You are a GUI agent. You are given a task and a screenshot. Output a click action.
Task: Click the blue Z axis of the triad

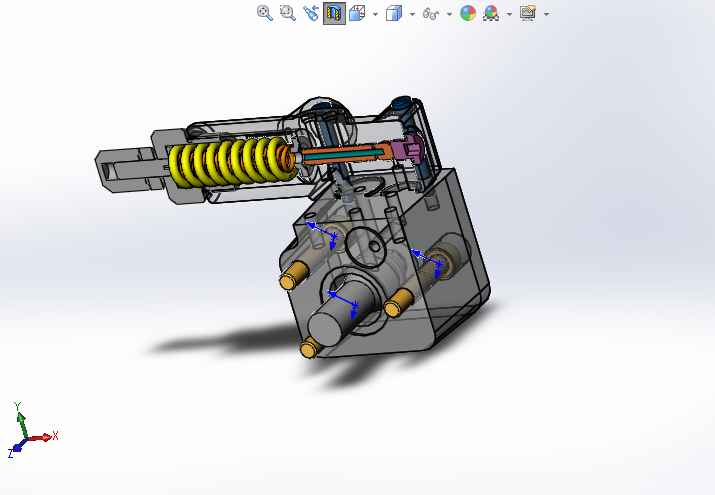click(x=17, y=448)
